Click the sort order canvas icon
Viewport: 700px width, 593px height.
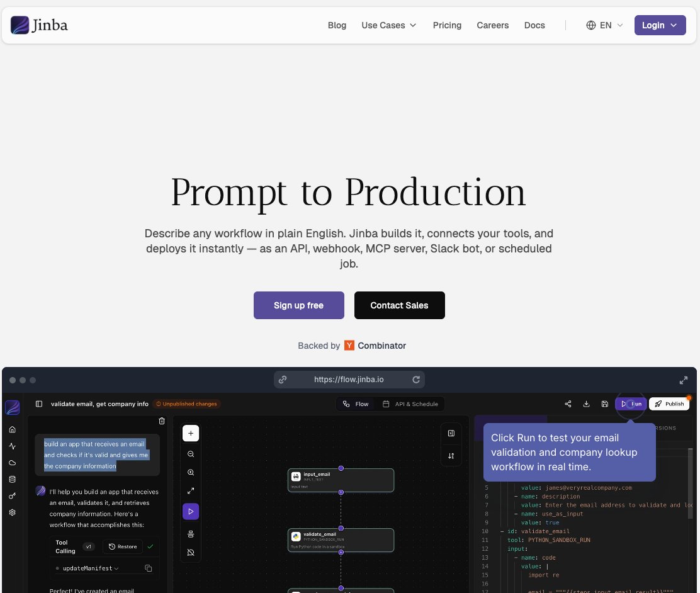(451, 456)
